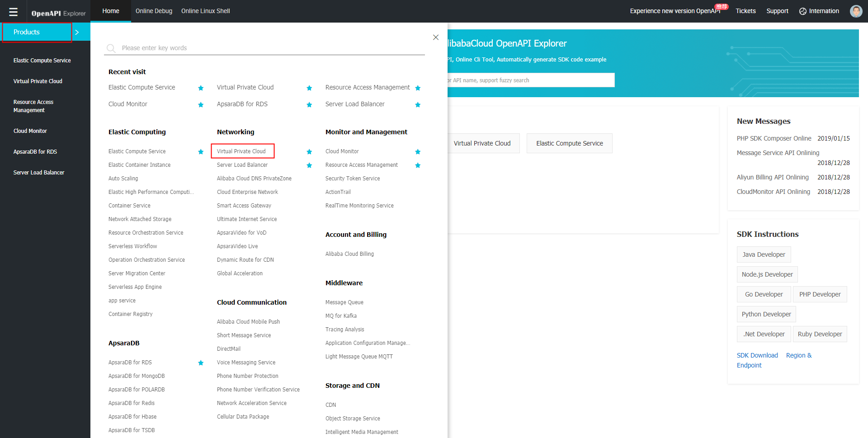868x438 pixels.
Task: Open Python Developer SDK instructions
Action: [x=766, y=314]
